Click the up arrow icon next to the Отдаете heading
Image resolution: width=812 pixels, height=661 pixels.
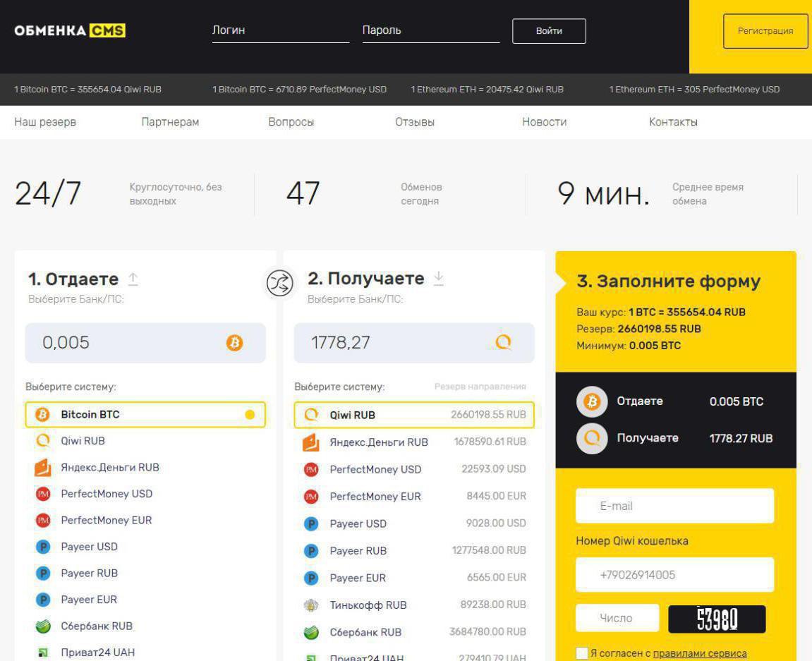tap(133, 279)
